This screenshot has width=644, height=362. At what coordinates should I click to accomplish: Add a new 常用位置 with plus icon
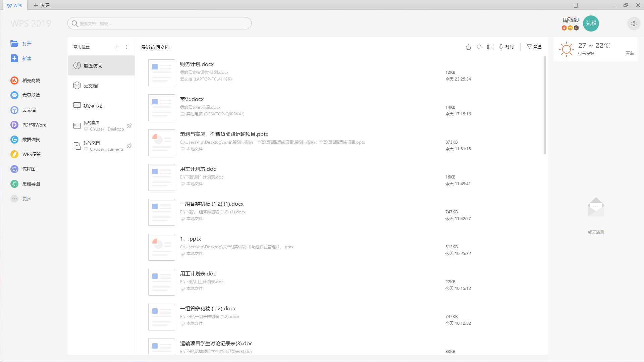click(117, 47)
